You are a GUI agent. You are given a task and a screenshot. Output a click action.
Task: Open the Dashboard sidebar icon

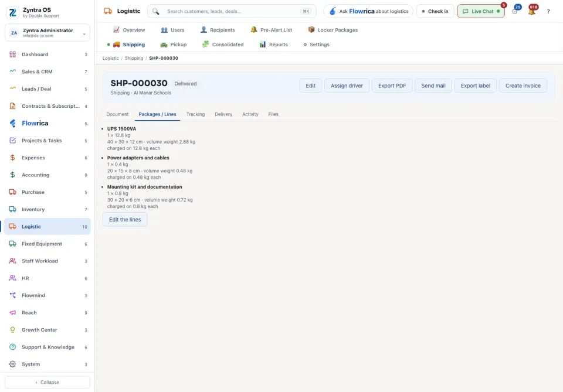point(12,54)
